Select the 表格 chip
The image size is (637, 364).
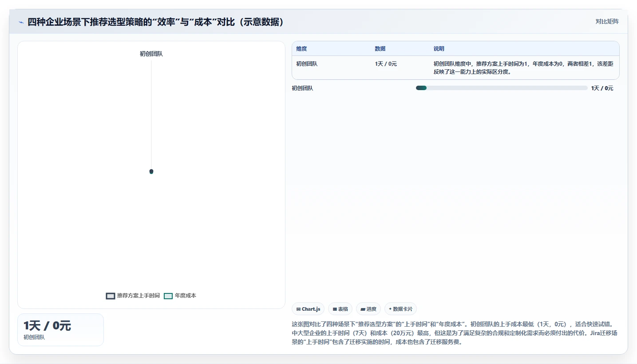pyautogui.click(x=340, y=309)
